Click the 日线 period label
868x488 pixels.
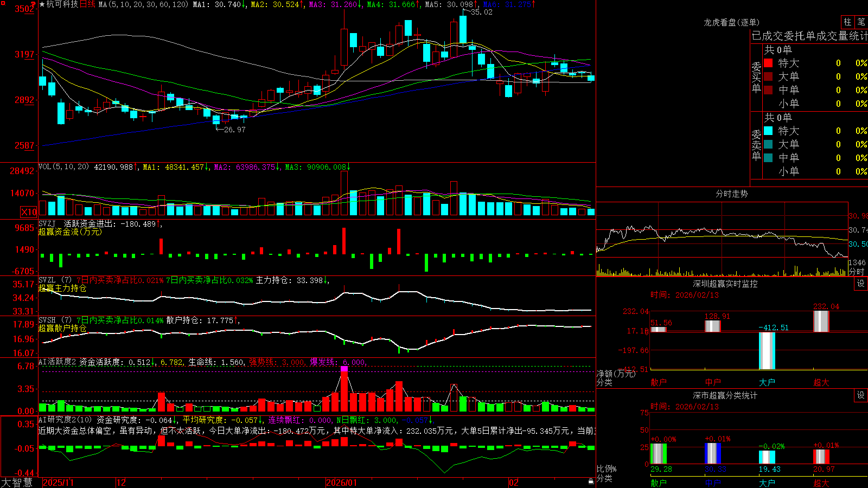(x=87, y=4)
